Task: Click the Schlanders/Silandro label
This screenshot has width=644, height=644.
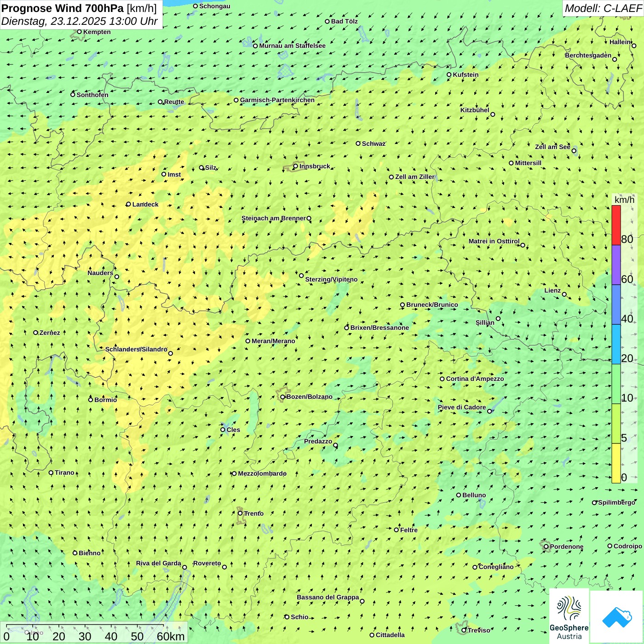Action: [136, 349]
